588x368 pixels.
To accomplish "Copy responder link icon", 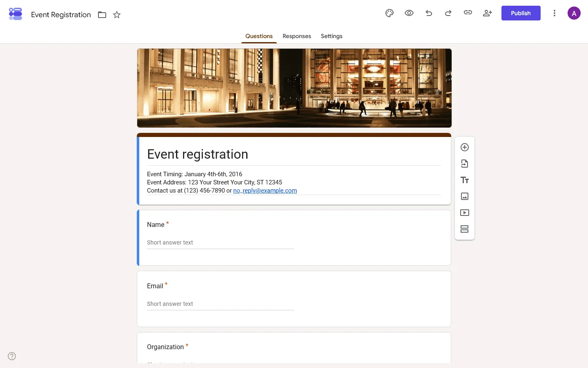I will (x=468, y=13).
